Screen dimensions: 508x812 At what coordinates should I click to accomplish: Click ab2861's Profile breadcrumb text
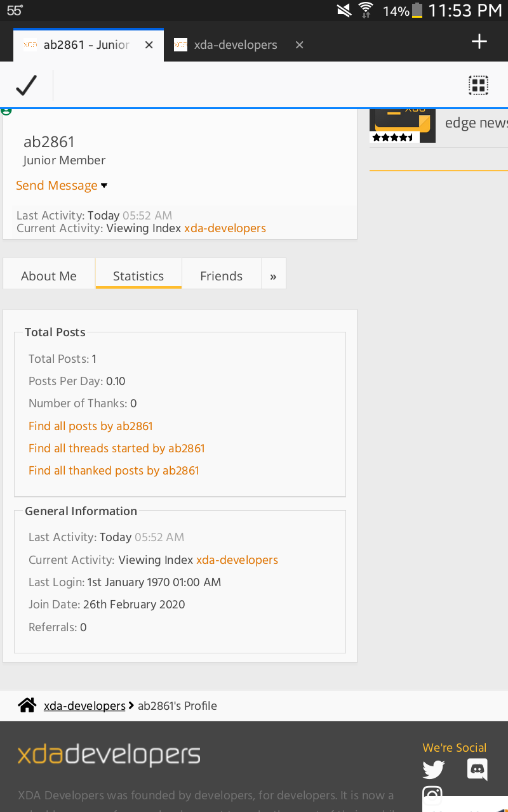tap(177, 706)
